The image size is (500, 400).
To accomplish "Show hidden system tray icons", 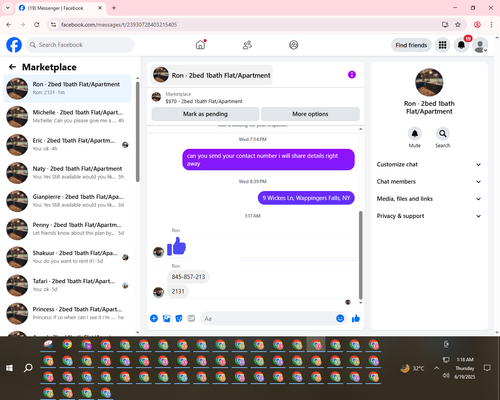I will [436, 368].
